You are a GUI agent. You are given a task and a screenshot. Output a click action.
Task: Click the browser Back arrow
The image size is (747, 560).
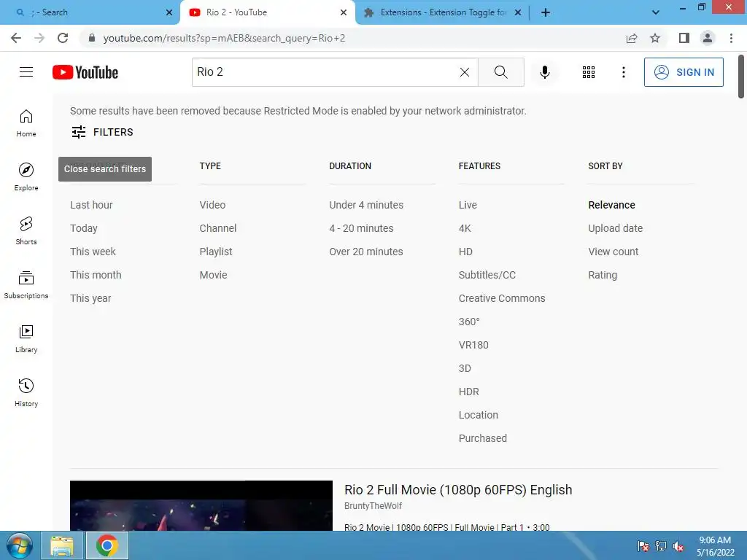pyautogui.click(x=16, y=38)
